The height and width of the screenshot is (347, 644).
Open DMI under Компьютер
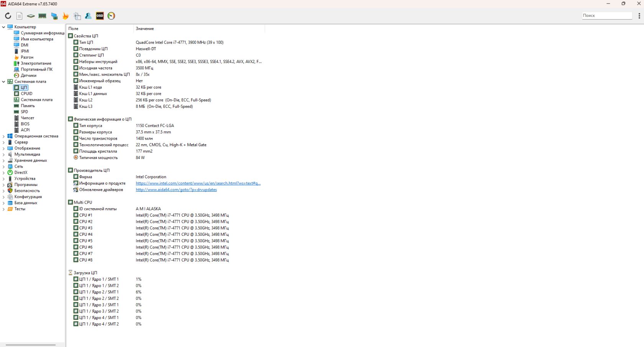(25, 45)
